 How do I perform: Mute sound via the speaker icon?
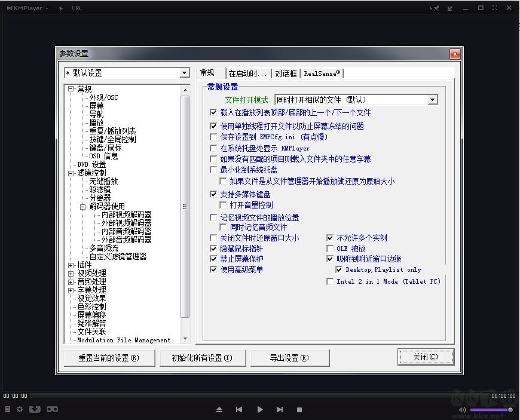pos(463,410)
